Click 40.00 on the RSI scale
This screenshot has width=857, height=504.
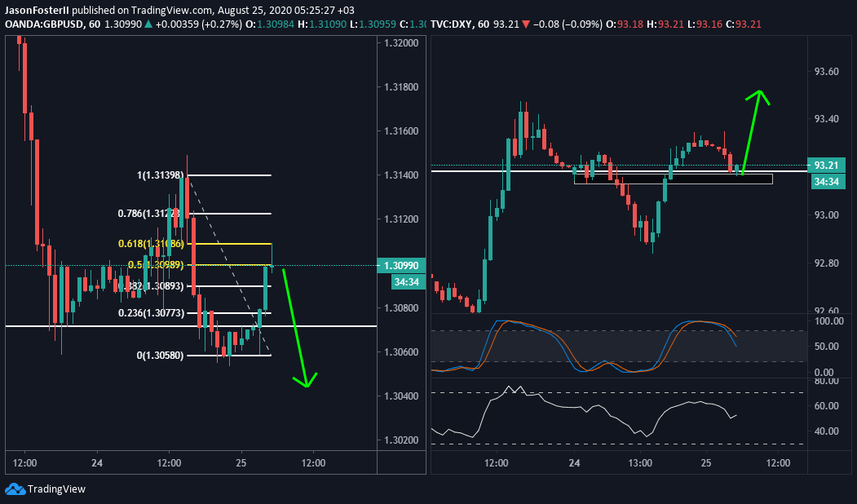[x=826, y=431]
